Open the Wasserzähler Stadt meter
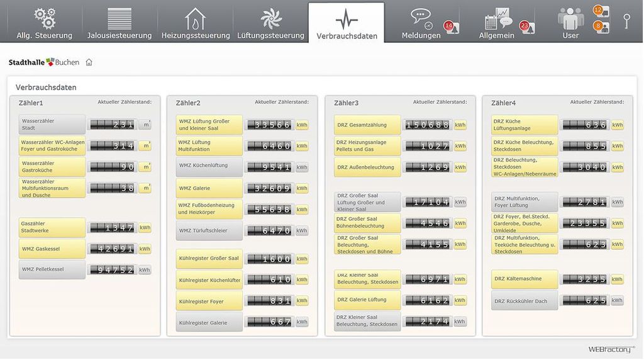 (x=52, y=125)
